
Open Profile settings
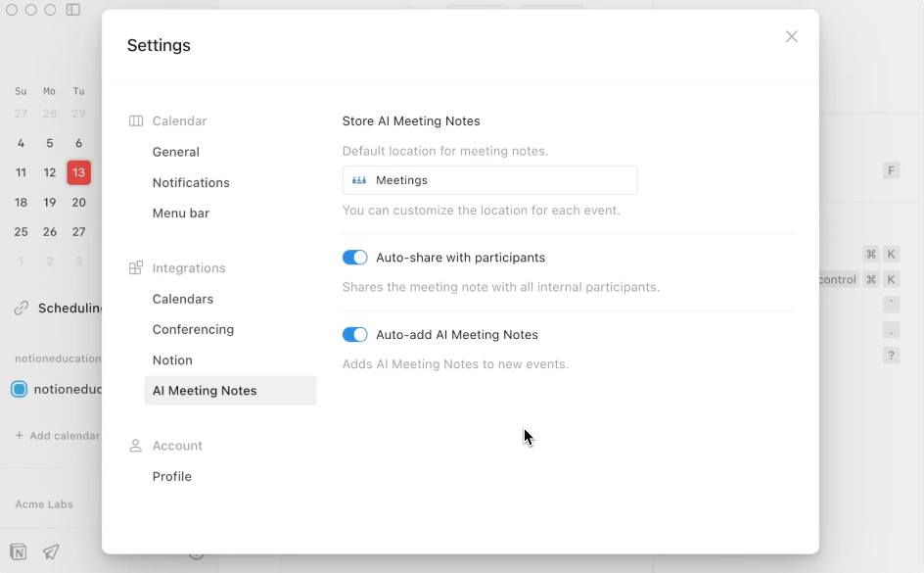coord(172,476)
